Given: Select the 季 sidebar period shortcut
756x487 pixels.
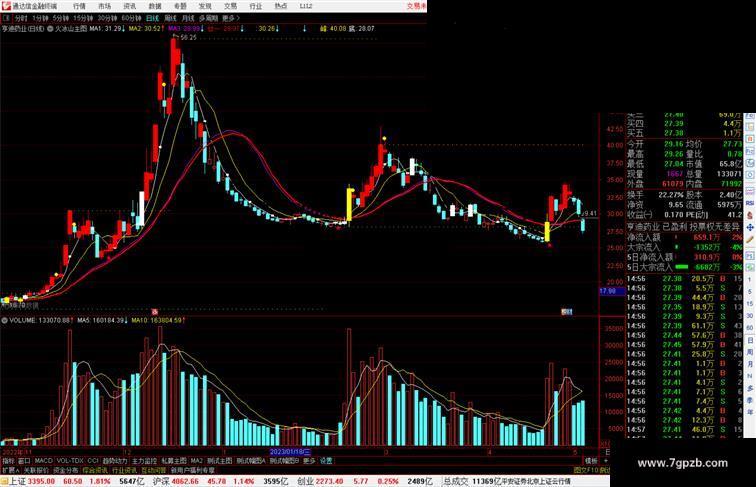Looking at the screenshot, I should (x=750, y=400).
